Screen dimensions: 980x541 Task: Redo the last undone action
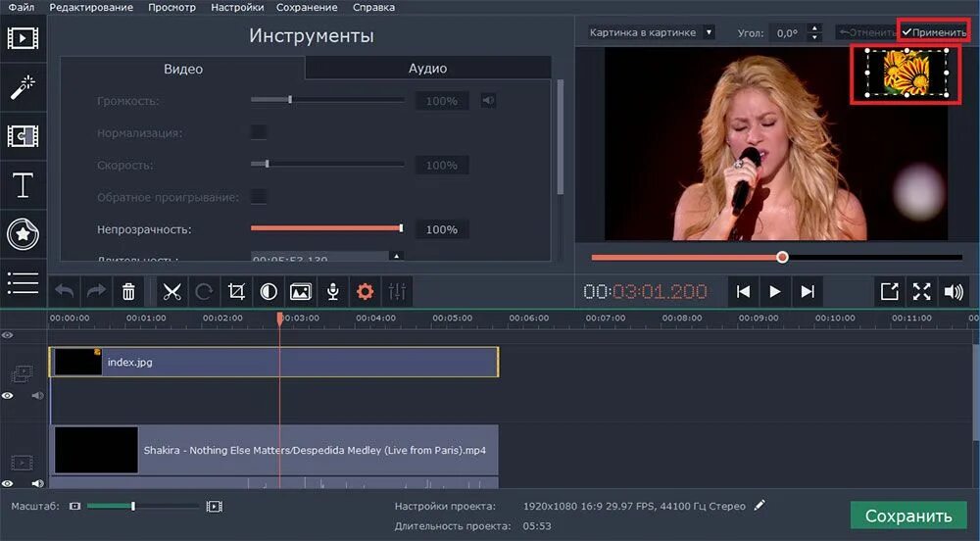tap(96, 292)
